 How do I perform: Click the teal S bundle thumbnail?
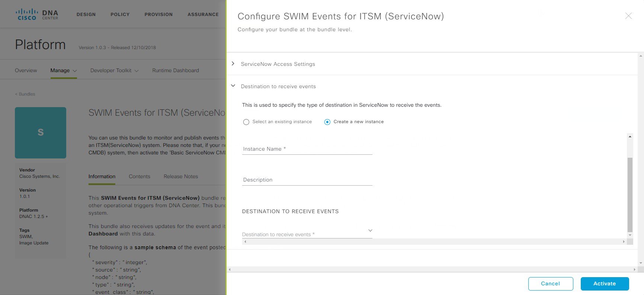click(41, 133)
